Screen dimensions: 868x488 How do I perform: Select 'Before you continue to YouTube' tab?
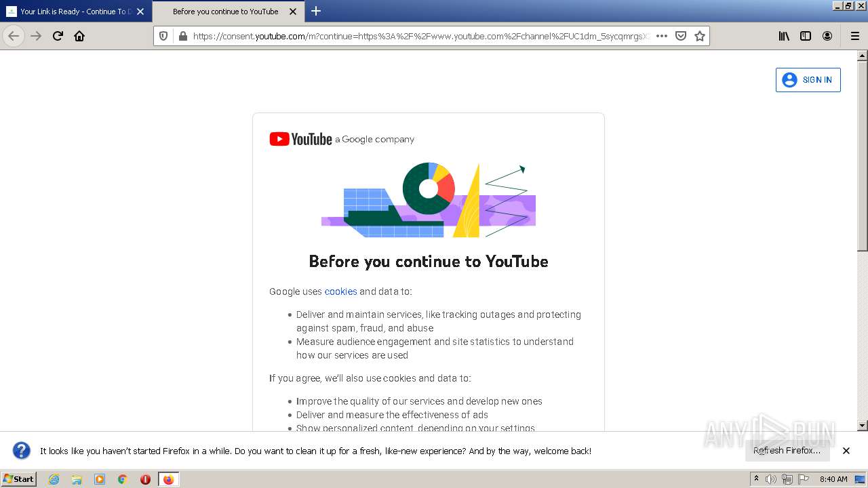click(x=229, y=12)
